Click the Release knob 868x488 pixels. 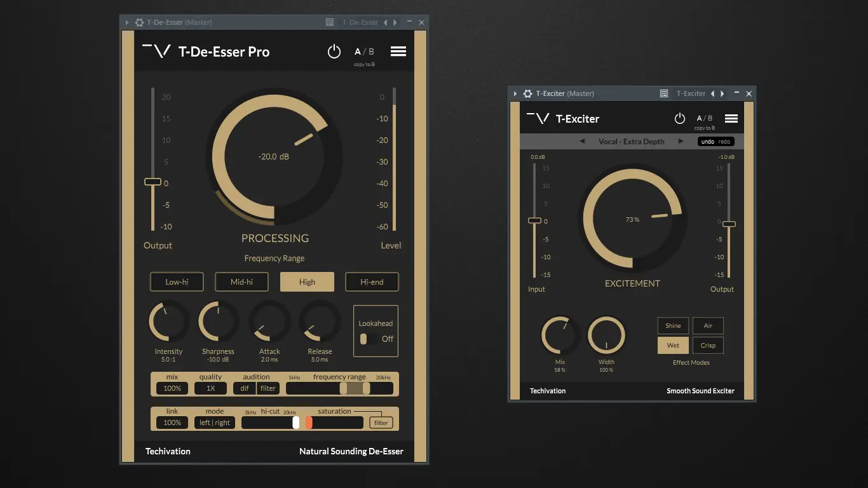tap(320, 322)
